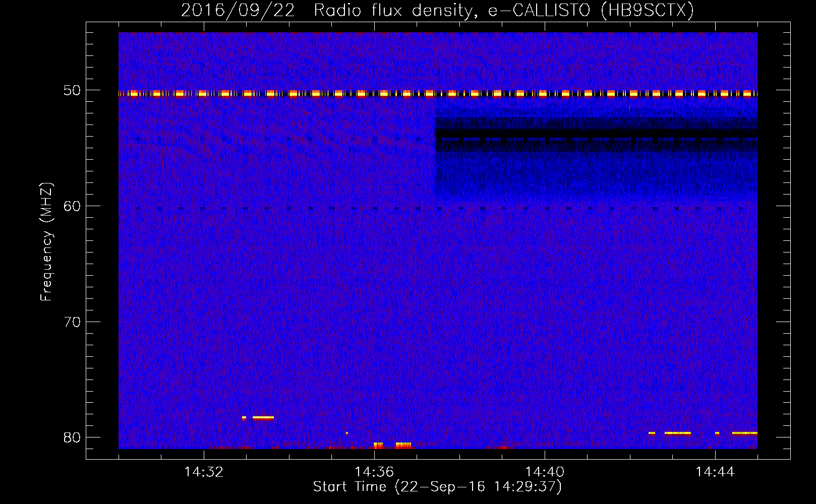Select the 14:36 time tick label
Viewport: 816px width, 504px height.
(x=374, y=472)
